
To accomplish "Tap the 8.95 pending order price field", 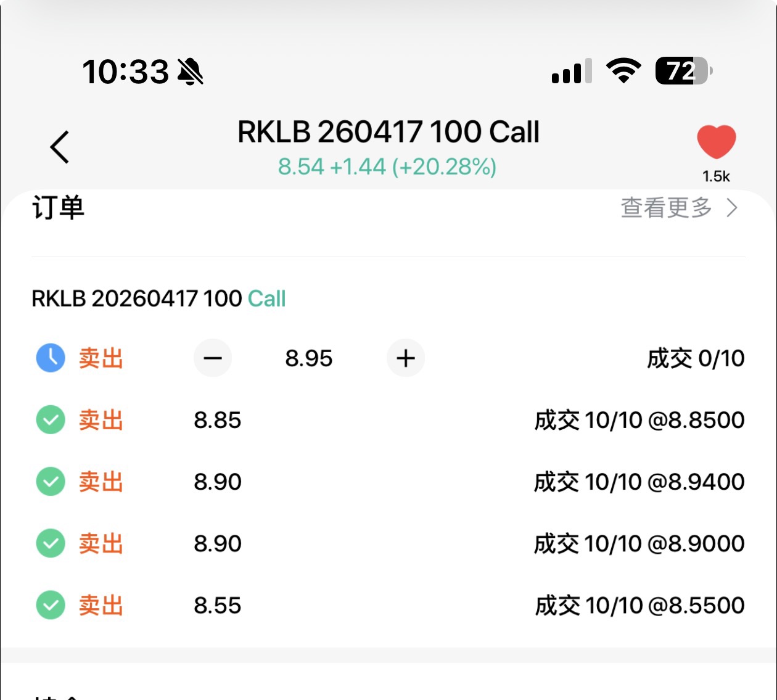I will [x=309, y=358].
